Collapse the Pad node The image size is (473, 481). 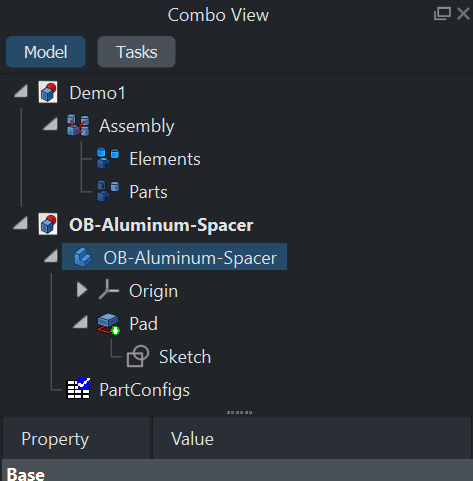pos(80,322)
